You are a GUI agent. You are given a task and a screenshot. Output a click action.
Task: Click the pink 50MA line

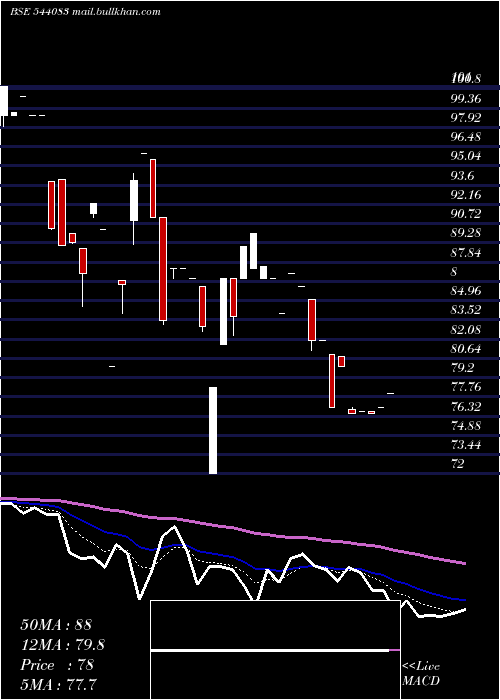tap(232, 528)
